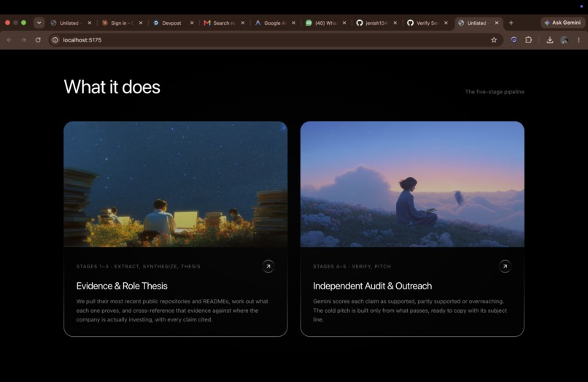Go back using the browser back arrow
This screenshot has width=588, height=382.
pyautogui.click(x=9, y=40)
